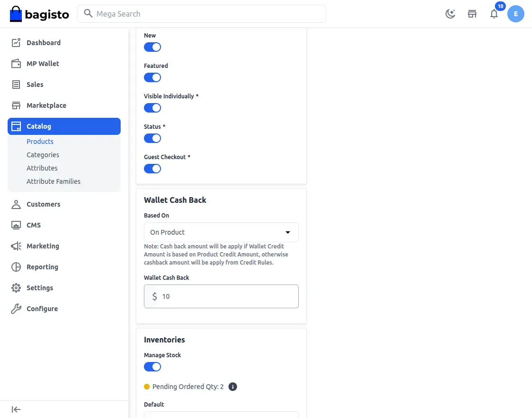Click the Customers icon in the sidebar

16,204
